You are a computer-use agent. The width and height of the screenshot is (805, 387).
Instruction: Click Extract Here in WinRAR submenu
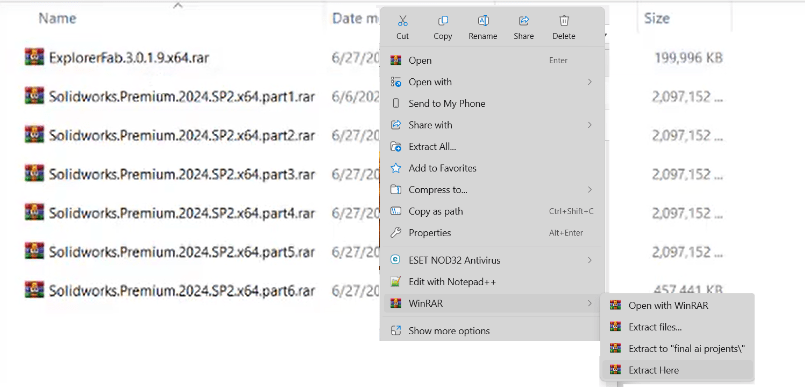pyautogui.click(x=677, y=370)
